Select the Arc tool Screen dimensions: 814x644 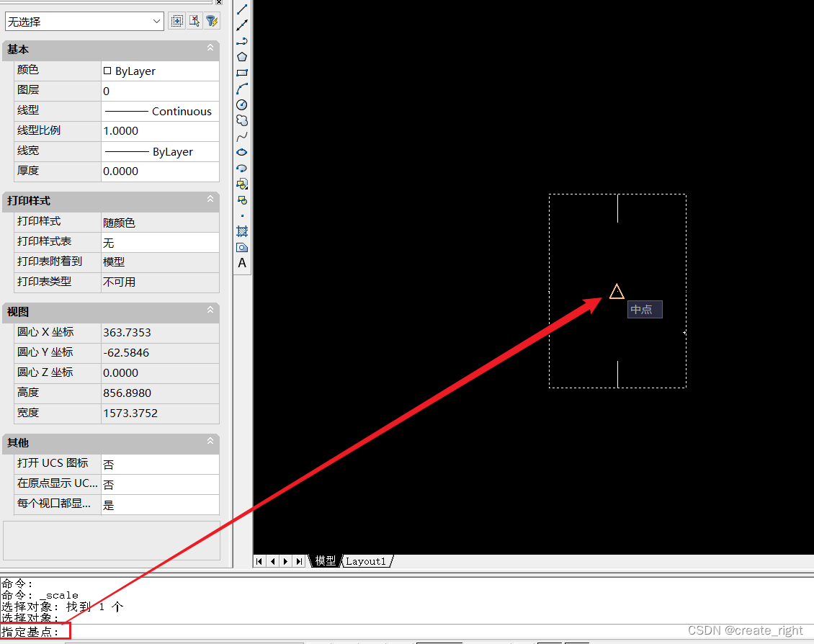(x=242, y=89)
